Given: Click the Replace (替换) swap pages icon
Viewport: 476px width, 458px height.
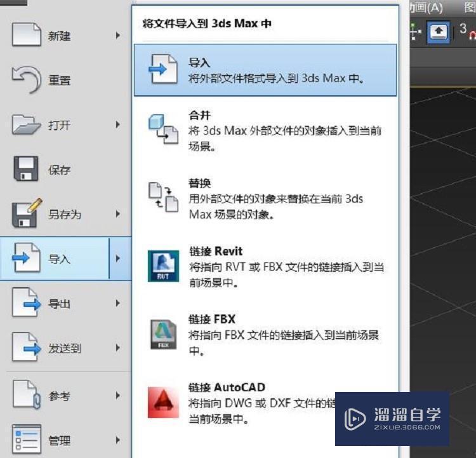Looking at the screenshot, I should point(163,198).
